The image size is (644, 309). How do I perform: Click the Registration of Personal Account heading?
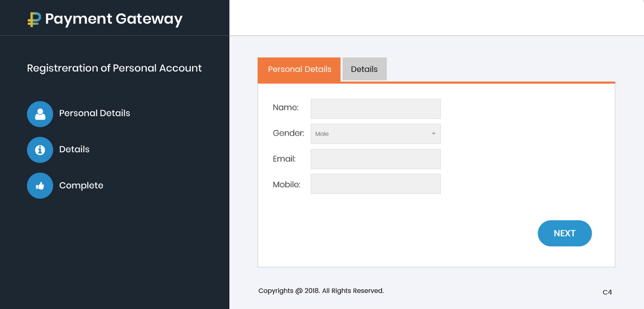point(114,68)
